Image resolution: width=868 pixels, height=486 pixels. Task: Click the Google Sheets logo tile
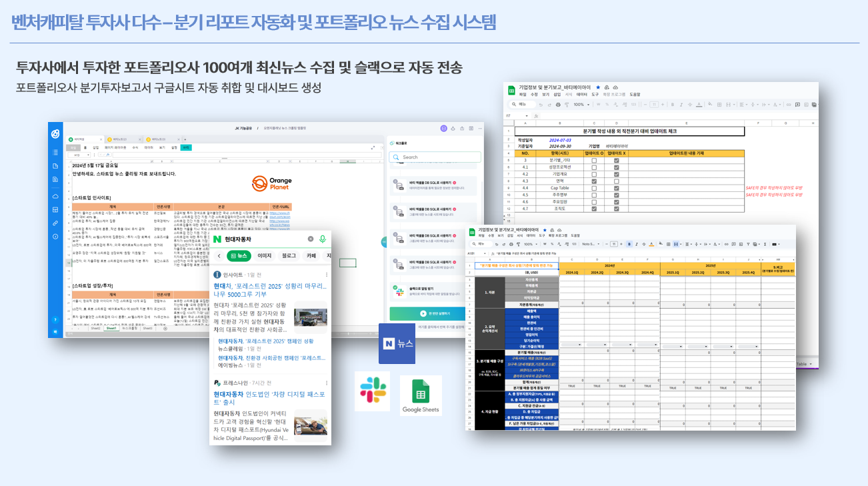click(x=421, y=396)
